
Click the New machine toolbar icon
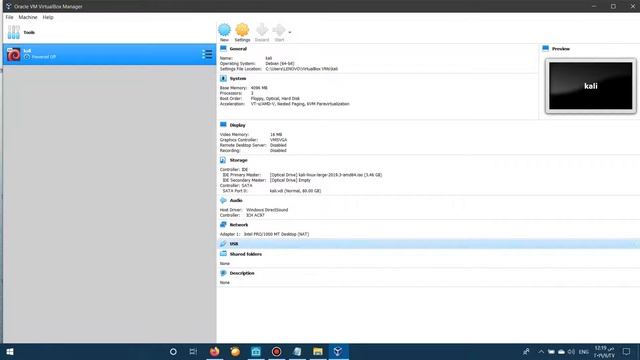coord(224,32)
